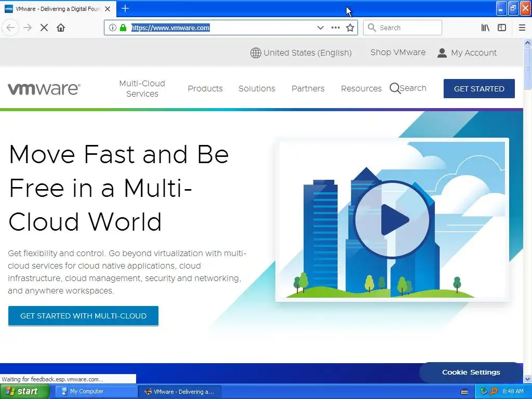This screenshot has height=399, width=532.
Task: Click the taskbar clock 8:48 AM
Action: pyautogui.click(x=513, y=391)
